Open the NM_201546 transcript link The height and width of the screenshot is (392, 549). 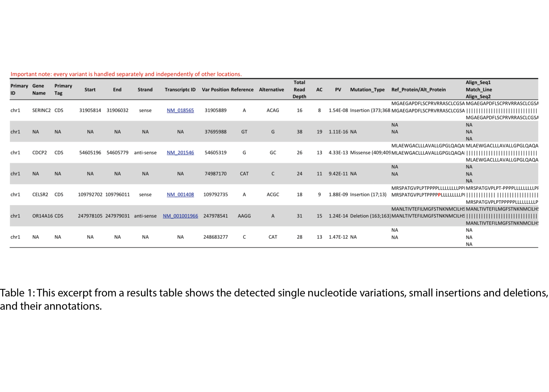(x=180, y=153)
